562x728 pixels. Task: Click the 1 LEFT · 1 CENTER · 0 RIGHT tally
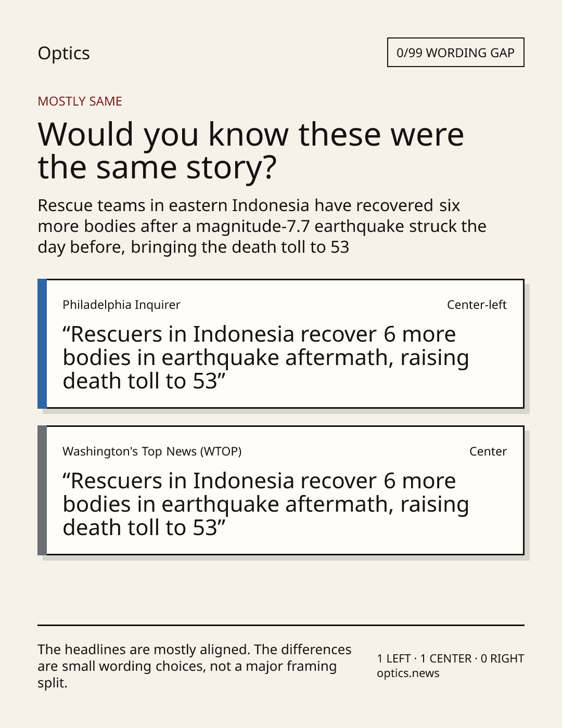[x=451, y=658]
